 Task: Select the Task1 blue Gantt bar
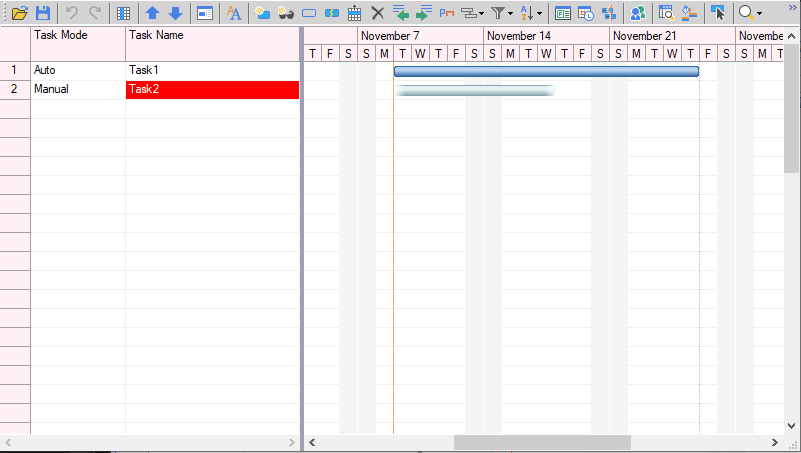545,71
